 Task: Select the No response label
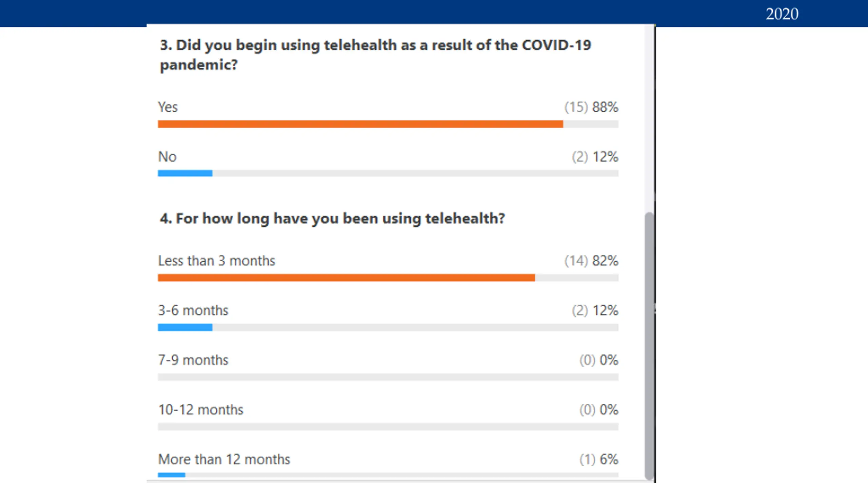click(x=167, y=157)
